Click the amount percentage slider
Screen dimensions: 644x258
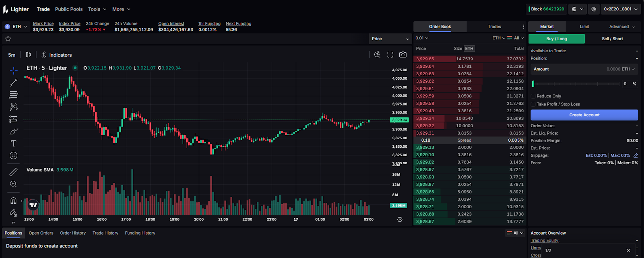(x=576, y=84)
